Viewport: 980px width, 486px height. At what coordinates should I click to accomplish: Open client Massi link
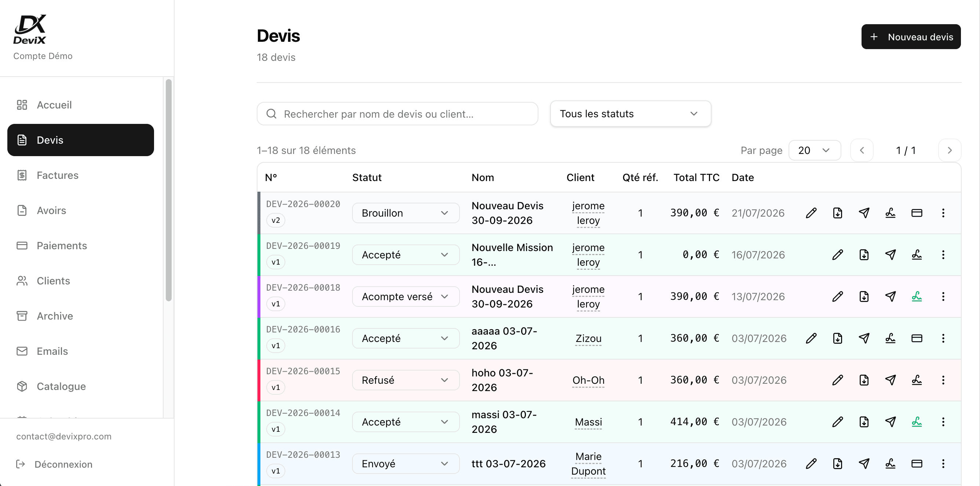(588, 422)
